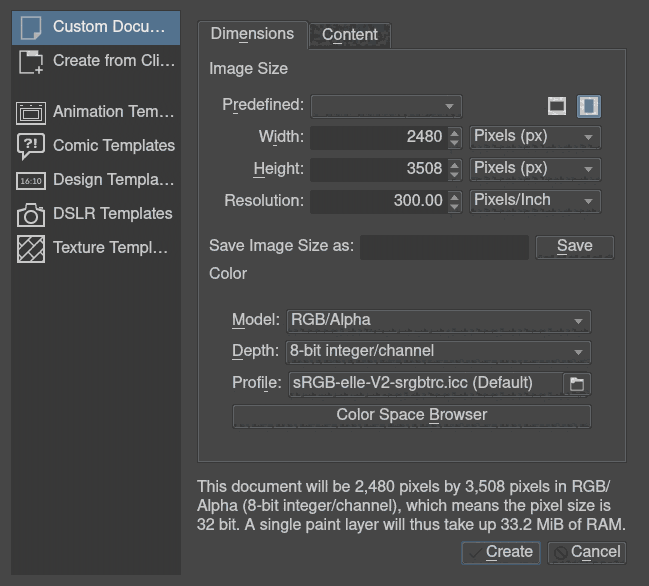Screen dimensions: 649x586
Task: Click folder icon to browse color profile
Action: pos(576,383)
